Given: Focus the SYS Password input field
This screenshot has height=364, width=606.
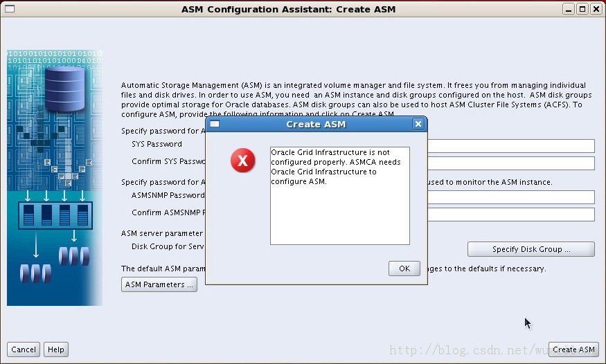Looking at the screenshot, I should coord(510,145).
